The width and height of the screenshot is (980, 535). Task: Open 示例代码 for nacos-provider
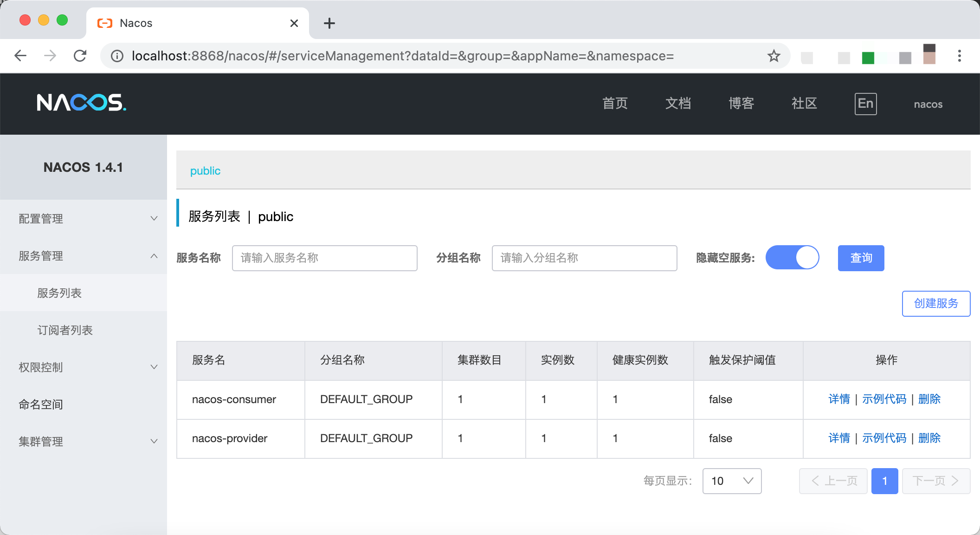click(884, 438)
